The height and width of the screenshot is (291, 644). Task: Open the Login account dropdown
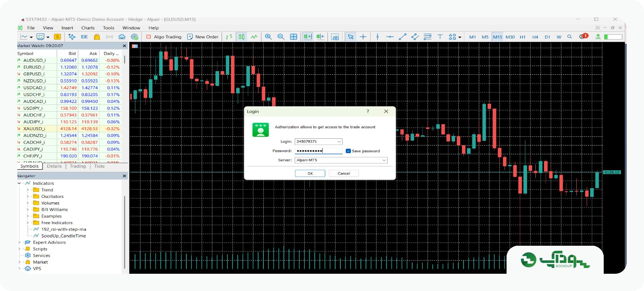tap(339, 142)
